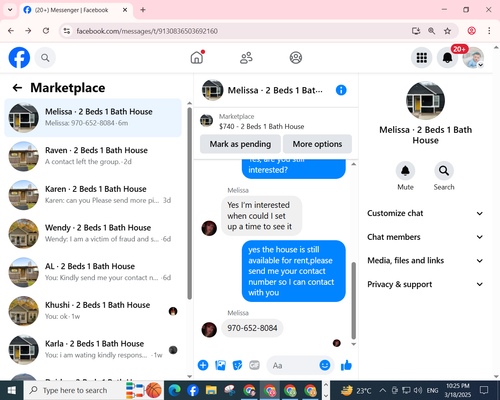This screenshot has height=400, width=500.
Task: Open the nine-dot Menu grid icon
Action: tap(422, 58)
